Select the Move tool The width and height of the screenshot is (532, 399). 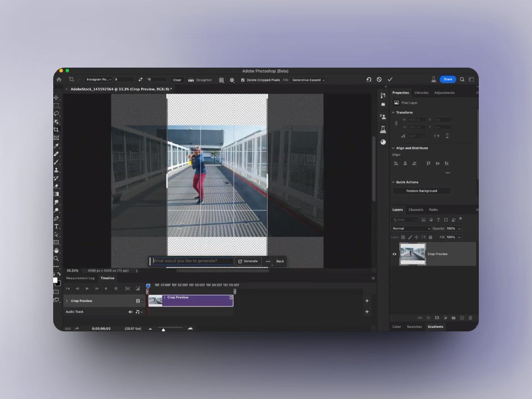(x=57, y=98)
